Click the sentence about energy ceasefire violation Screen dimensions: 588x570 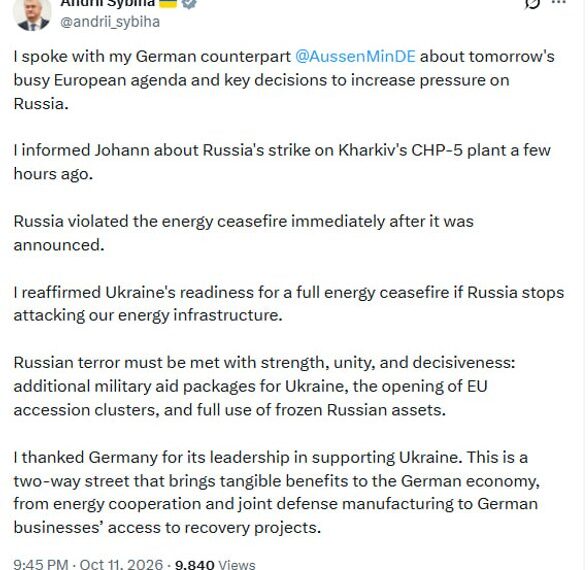click(243, 233)
